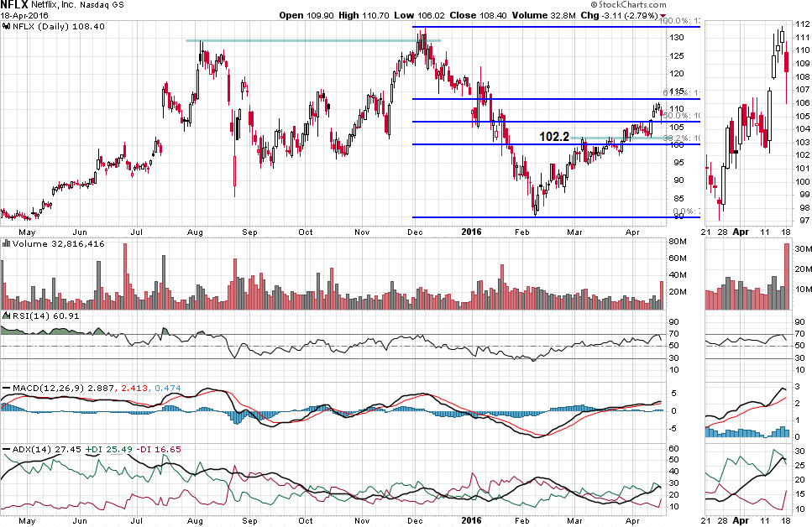Click the Nasdaq GS exchange label
The width and height of the screenshot is (812, 527).
tap(102, 6)
